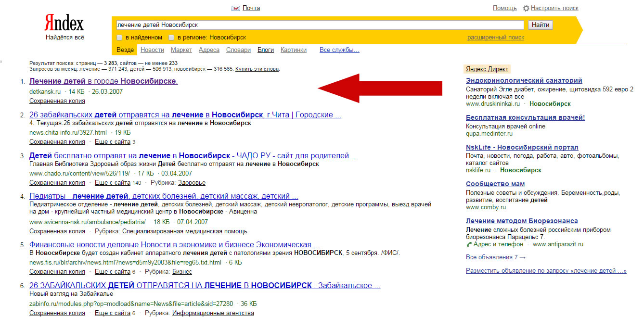
Task: Open the «Информационные агентства» category link
Action: click(x=213, y=313)
